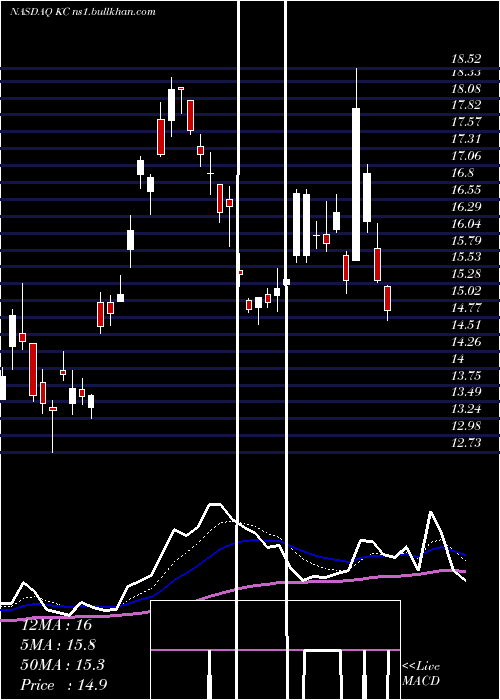Click the 16.55 price axis label

tap(466, 190)
